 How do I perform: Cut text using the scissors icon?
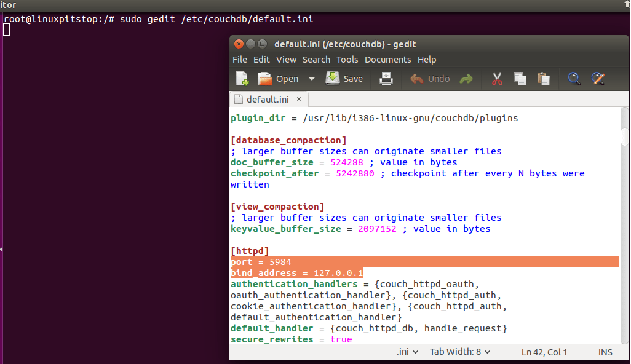(x=497, y=79)
